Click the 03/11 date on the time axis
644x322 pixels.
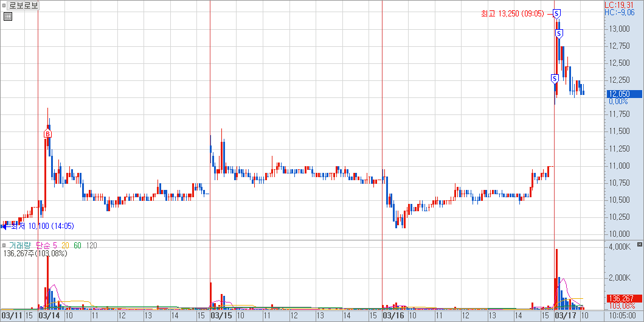point(12,316)
